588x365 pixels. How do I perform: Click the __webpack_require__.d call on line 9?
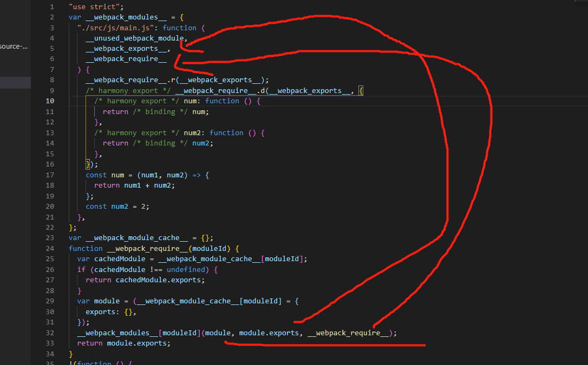click(x=220, y=91)
